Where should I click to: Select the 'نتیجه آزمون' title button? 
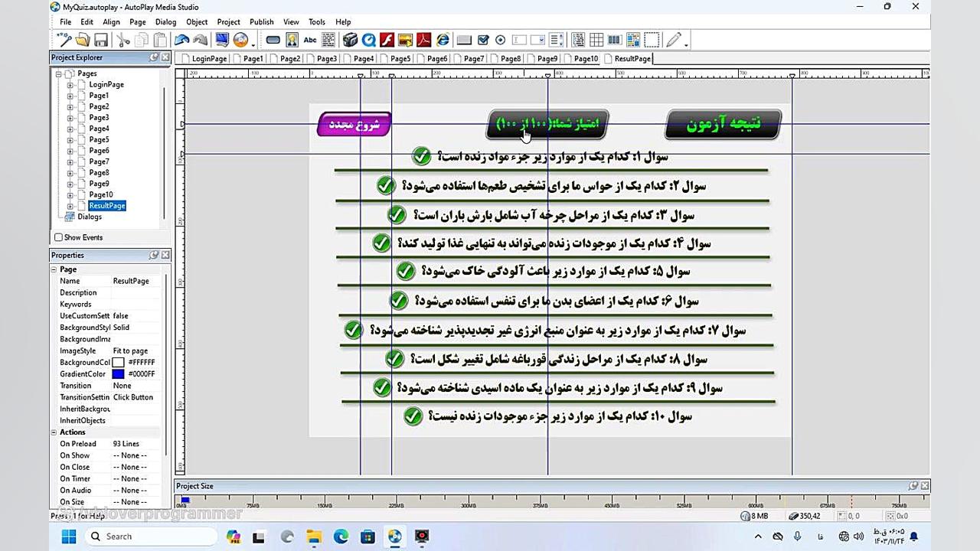click(x=723, y=124)
